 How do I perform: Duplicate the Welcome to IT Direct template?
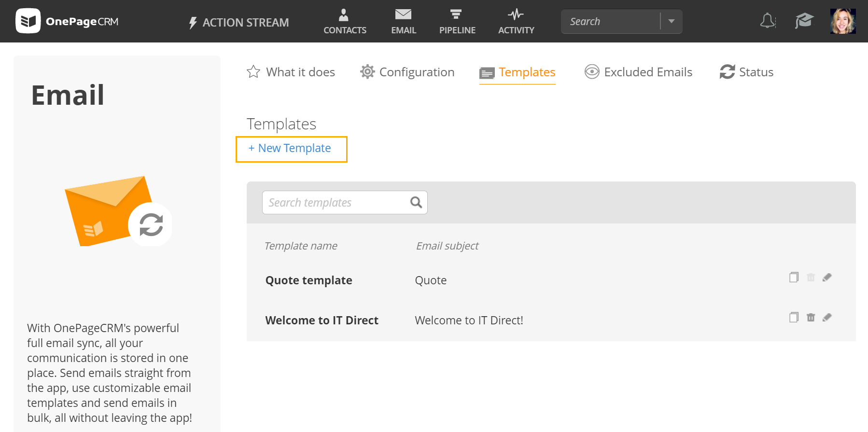[x=794, y=317]
